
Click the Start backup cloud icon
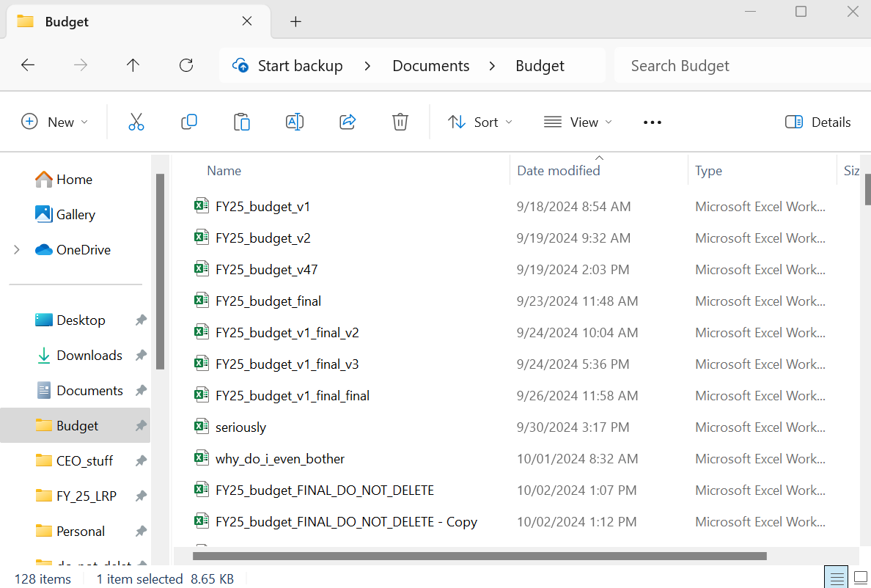click(x=240, y=65)
